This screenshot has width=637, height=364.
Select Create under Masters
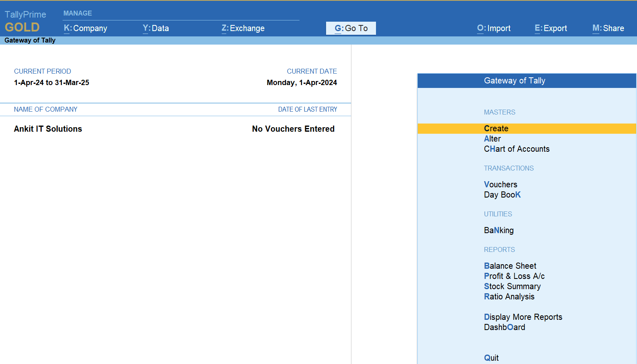(x=496, y=128)
